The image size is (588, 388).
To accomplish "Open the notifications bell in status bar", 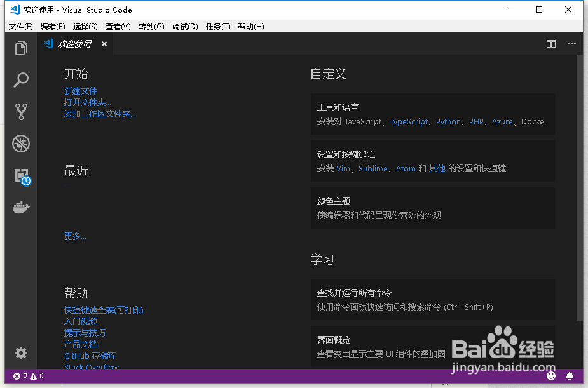I will 570,376.
